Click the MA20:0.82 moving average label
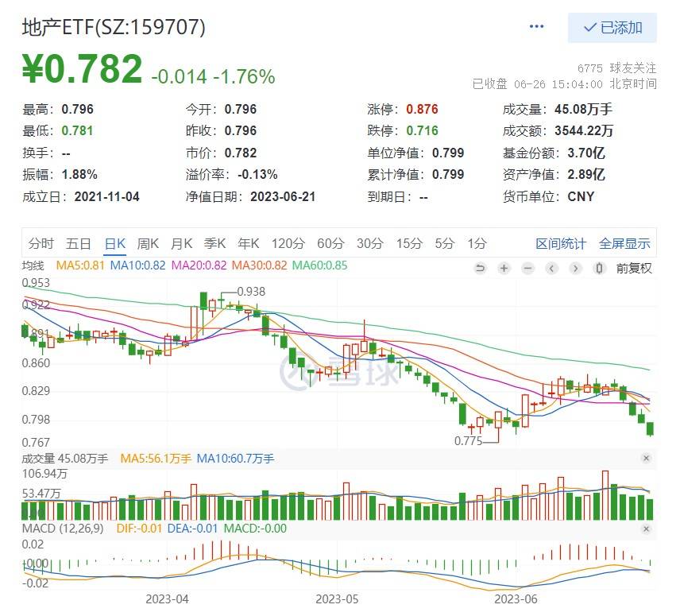680x616 pixels. click(199, 265)
